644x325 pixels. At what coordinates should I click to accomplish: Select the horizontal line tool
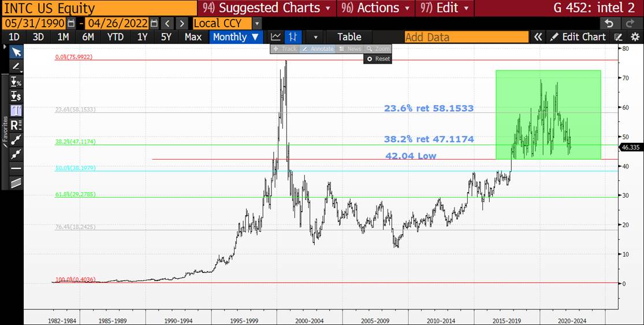16,168
